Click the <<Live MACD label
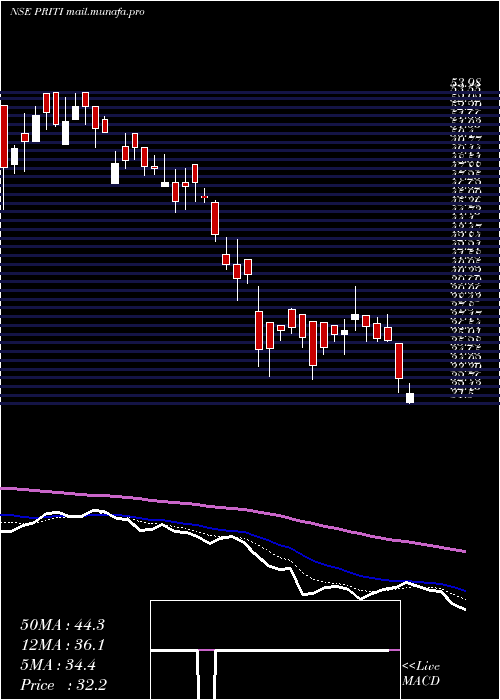The height and width of the screenshot is (700, 500). [421, 674]
